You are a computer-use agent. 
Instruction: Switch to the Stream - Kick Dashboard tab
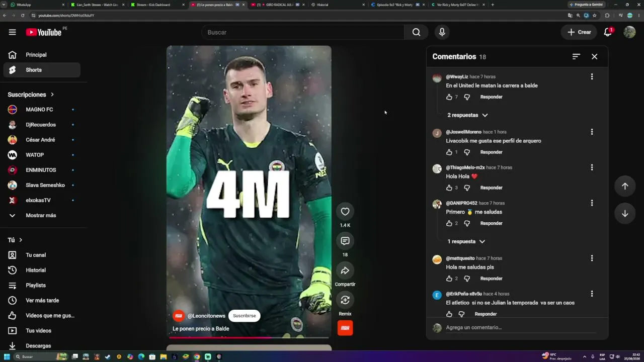click(x=157, y=5)
